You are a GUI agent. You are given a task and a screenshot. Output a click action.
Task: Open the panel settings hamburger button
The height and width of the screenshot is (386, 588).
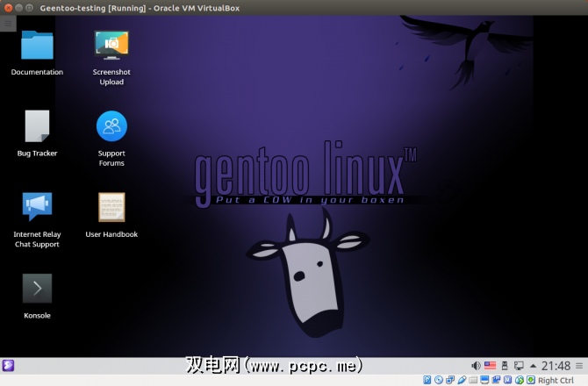pos(579,366)
